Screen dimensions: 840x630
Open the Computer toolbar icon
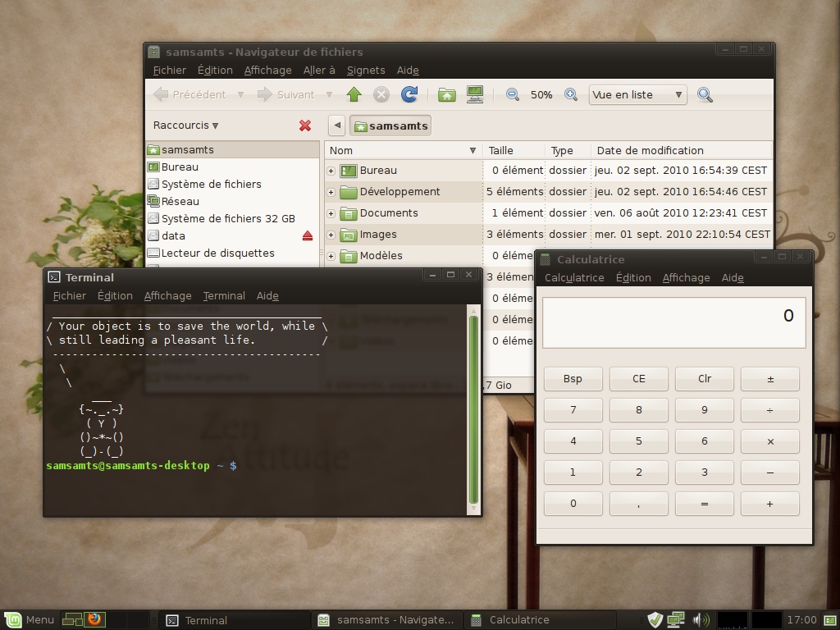click(475, 94)
